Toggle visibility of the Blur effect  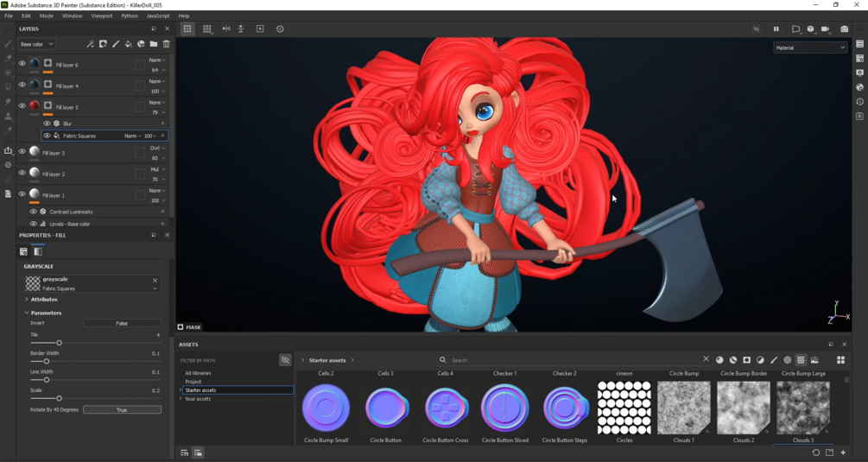click(47, 123)
